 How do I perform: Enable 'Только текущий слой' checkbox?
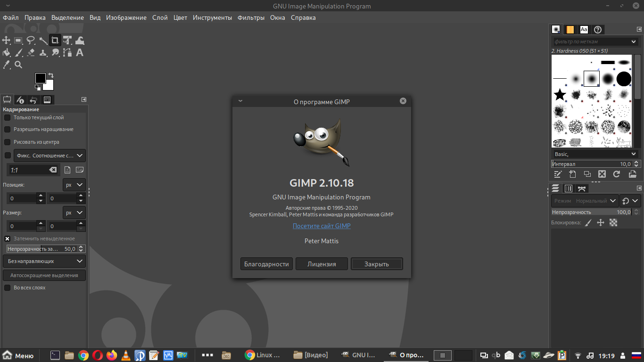coord(8,117)
